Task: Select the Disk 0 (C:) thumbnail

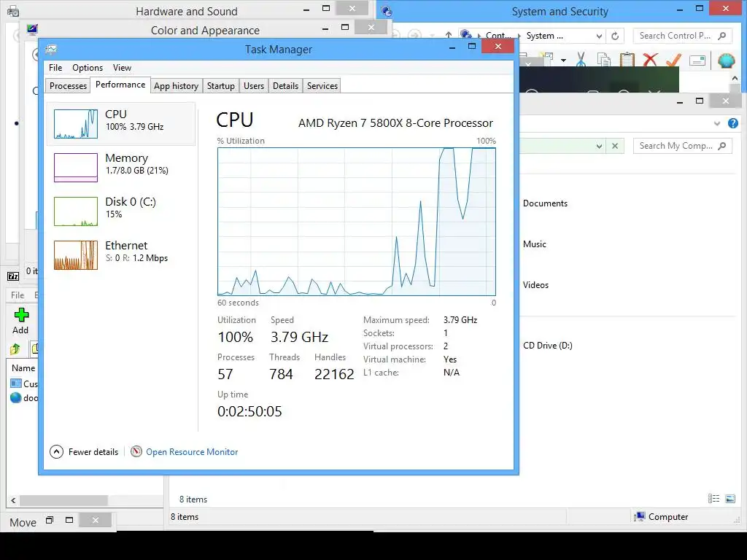Action: pos(76,211)
